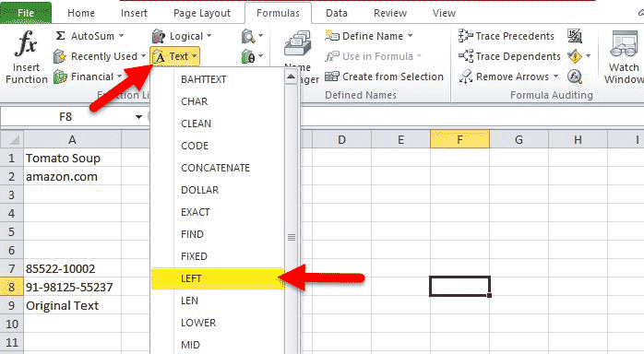
Task: Open Recently Used functions icon
Action: 60,56
